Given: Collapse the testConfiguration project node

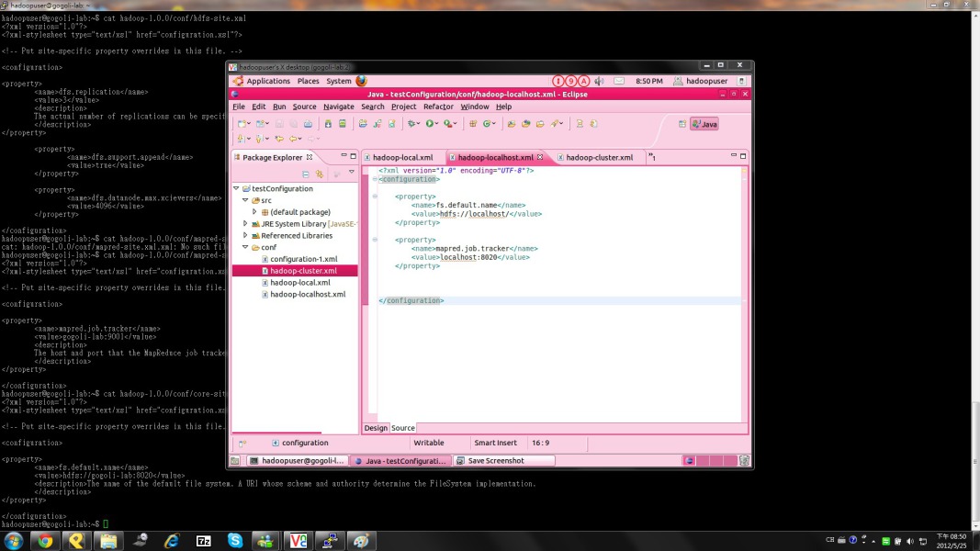Looking at the screenshot, I should point(236,188).
